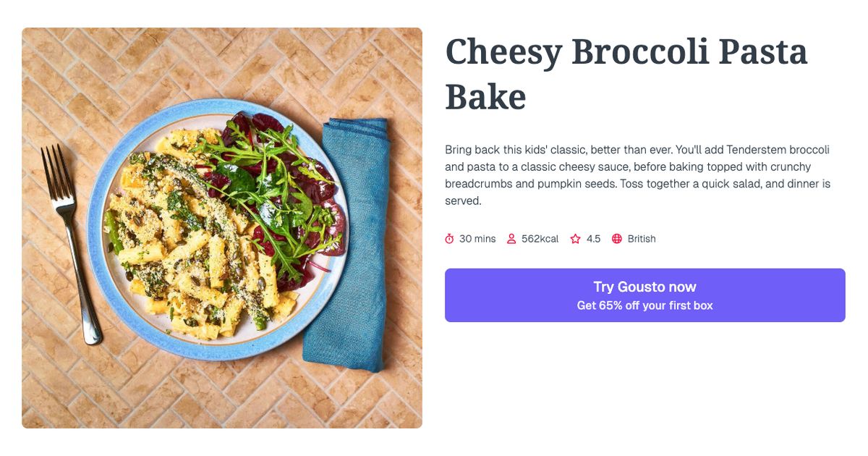868x456 pixels.
Task: Click the red timer icon beside 30 mins
Action: click(449, 238)
